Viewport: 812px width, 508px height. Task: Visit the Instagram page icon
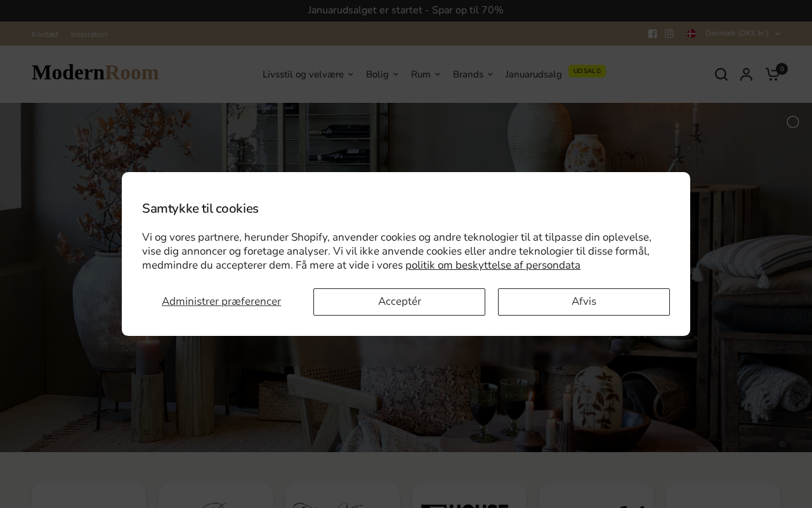669,34
